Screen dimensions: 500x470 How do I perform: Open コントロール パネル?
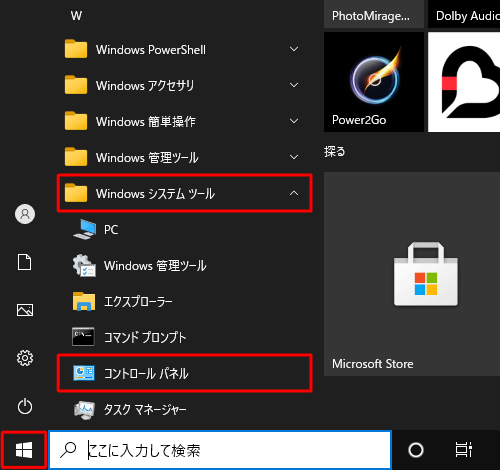click(x=184, y=373)
